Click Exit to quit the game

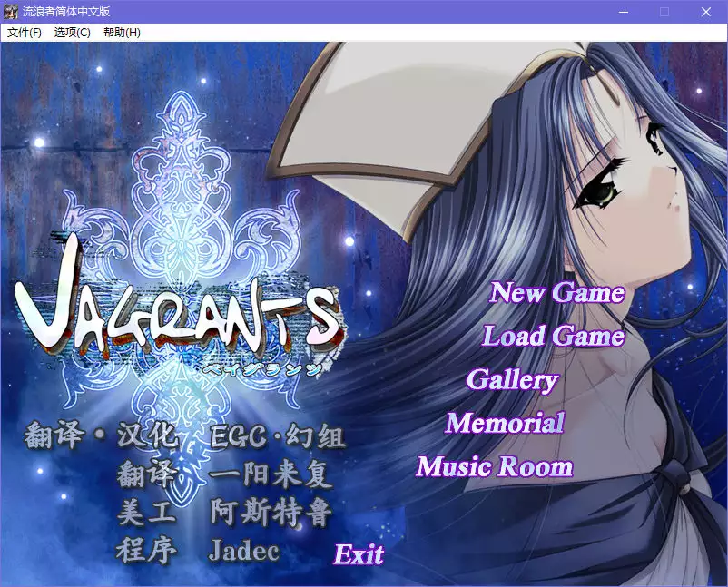361,553
